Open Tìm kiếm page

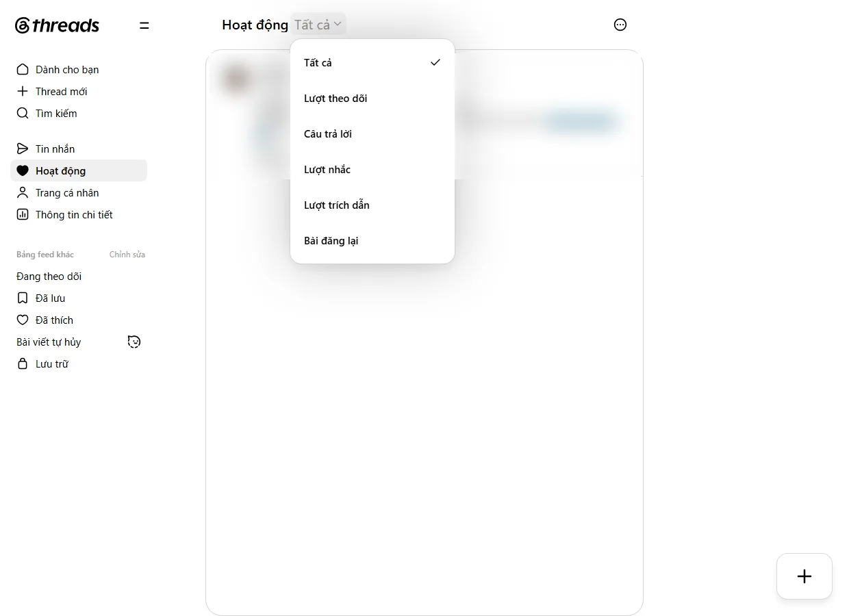pyautogui.click(x=56, y=113)
